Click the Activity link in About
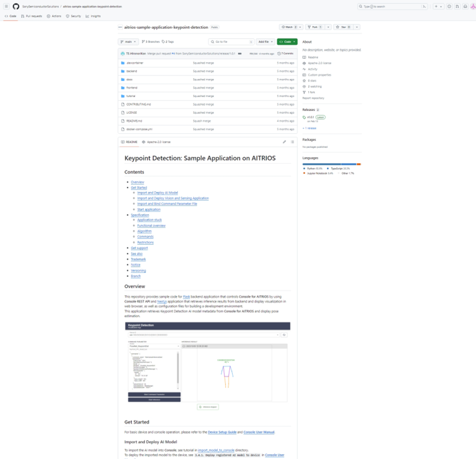 click(312, 70)
